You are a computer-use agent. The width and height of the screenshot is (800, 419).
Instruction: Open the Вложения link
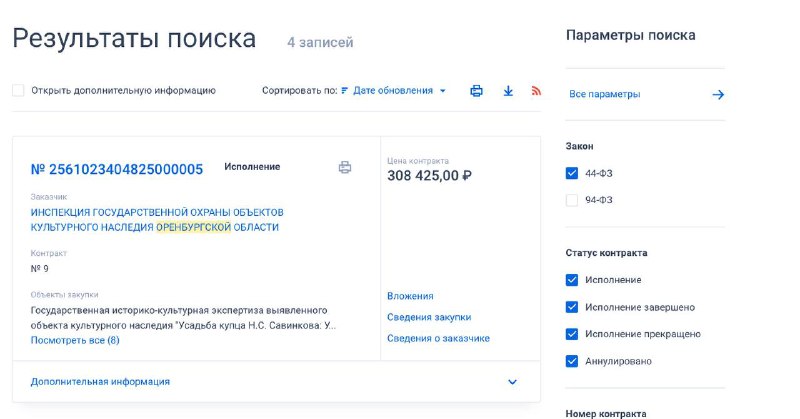pos(410,296)
